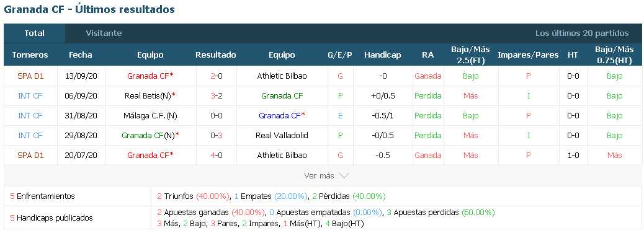Click Real Valladolid team name

282,135
